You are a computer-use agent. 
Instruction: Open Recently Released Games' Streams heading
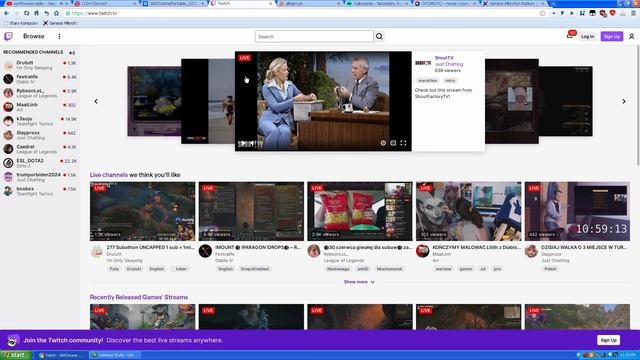click(139, 297)
